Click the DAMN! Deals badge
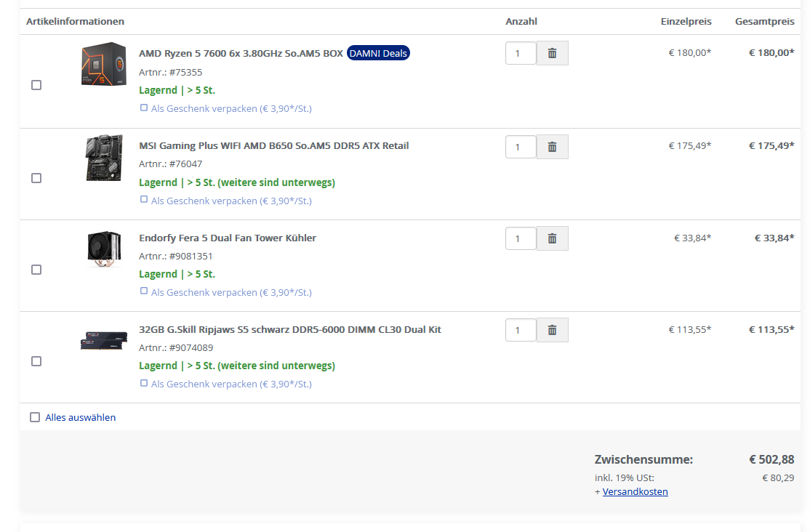810x532 pixels. tap(378, 53)
